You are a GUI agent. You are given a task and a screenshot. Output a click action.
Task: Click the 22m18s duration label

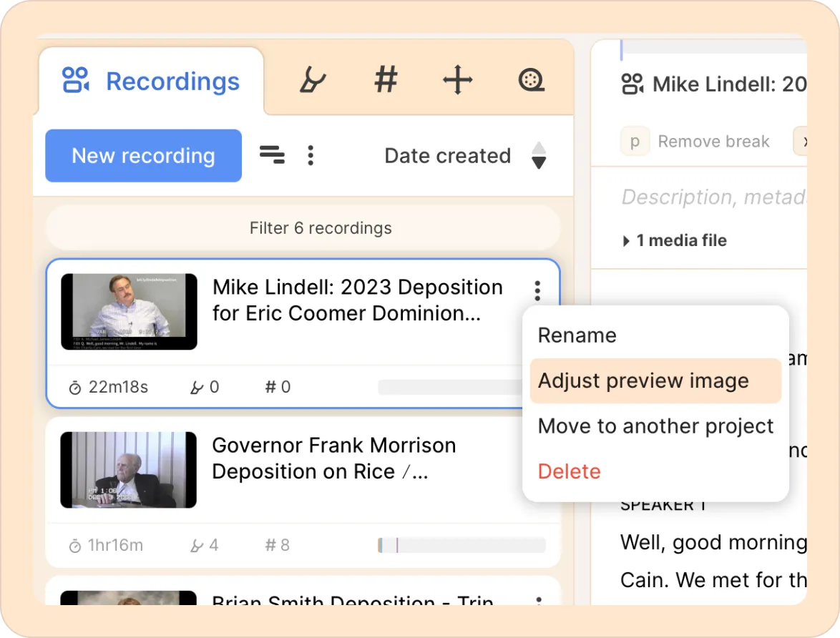pos(109,387)
